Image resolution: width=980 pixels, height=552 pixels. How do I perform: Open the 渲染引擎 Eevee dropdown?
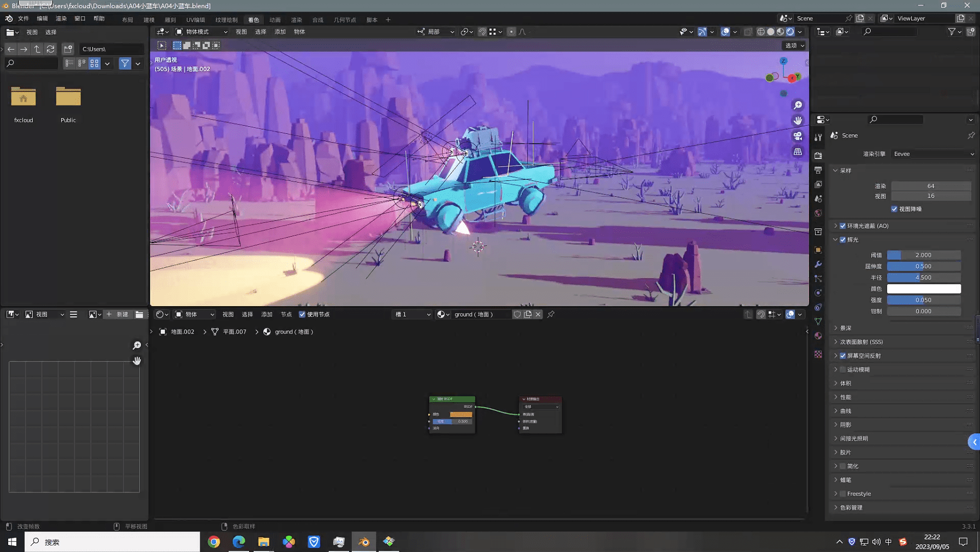934,154
